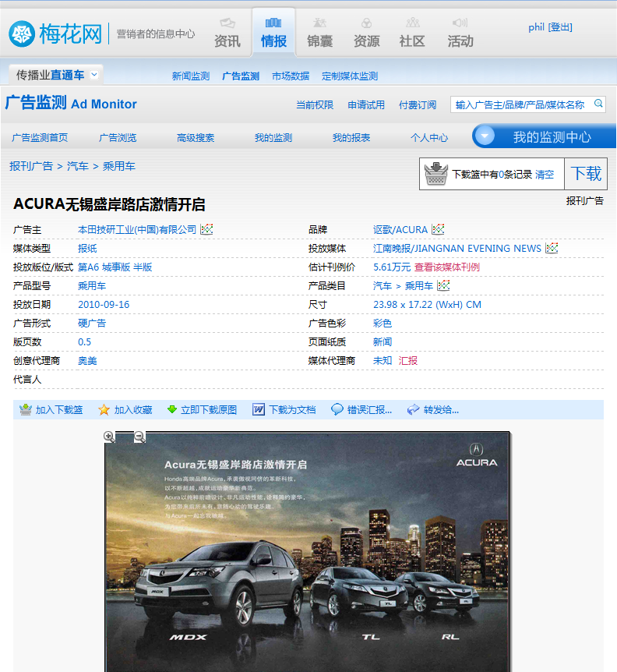Click the 转发给 forward arrow icon
The width and height of the screenshot is (617, 672).
[x=413, y=410]
